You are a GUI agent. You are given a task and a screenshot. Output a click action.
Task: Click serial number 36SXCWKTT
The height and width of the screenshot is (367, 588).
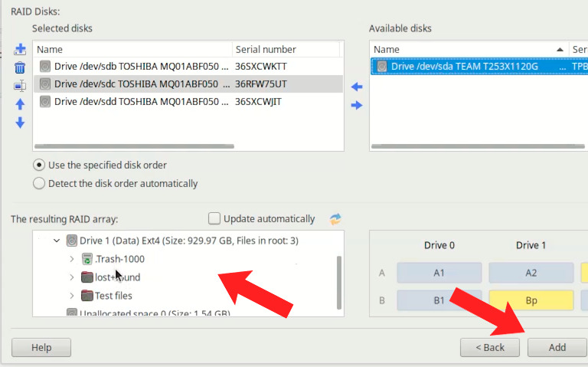[x=261, y=67]
